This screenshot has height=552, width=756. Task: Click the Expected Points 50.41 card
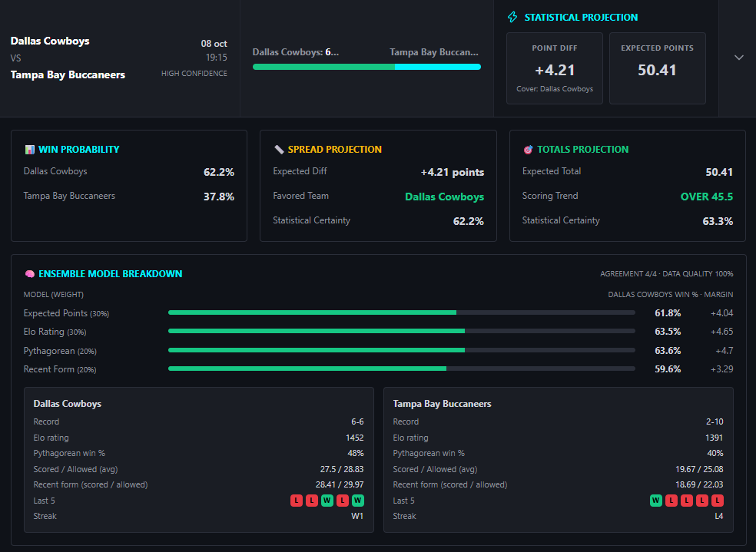657,68
